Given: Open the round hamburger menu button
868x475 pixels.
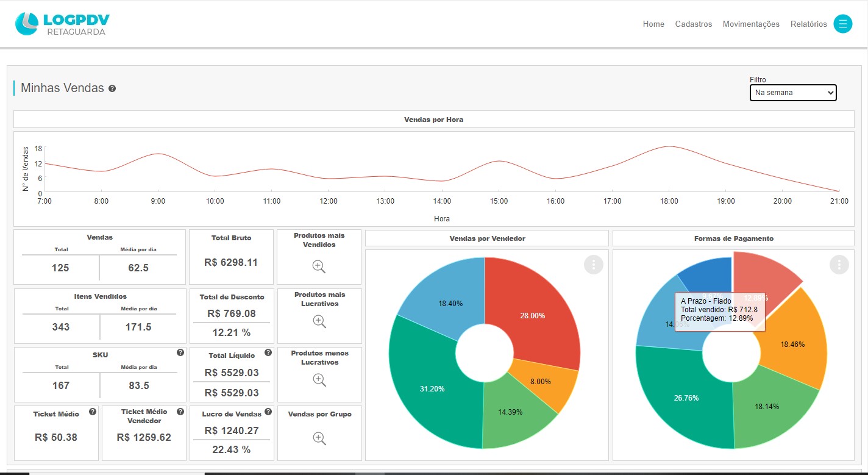Looking at the screenshot, I should coord(842,24).
